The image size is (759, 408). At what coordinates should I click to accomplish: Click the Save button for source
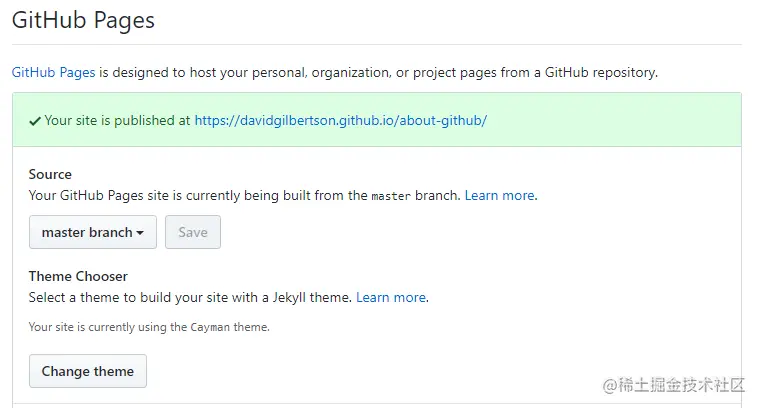coord(193,232)
